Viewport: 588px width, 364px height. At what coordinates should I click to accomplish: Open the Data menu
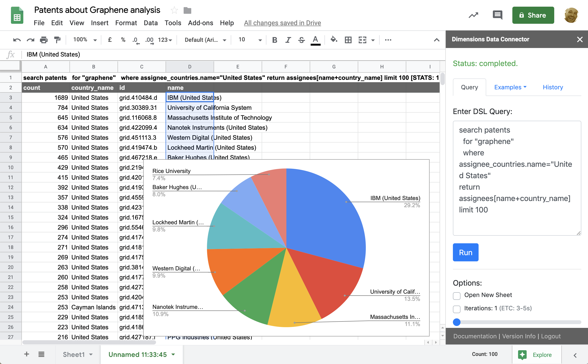click(x=151, y=23)
